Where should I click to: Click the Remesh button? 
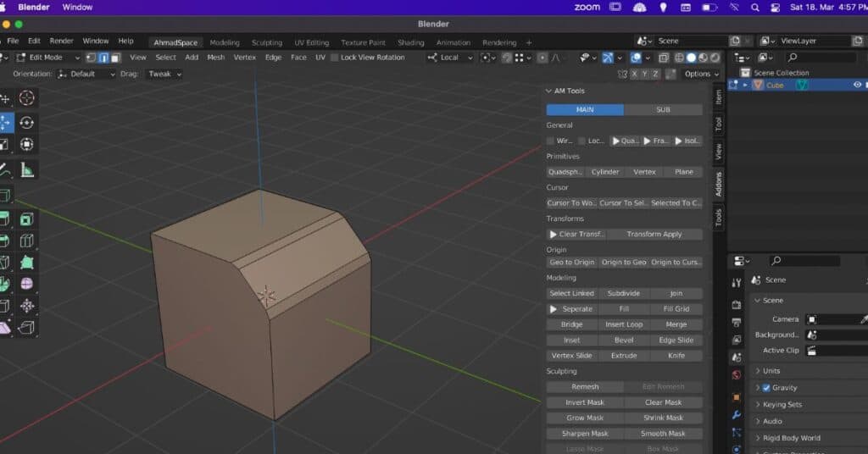585,387
